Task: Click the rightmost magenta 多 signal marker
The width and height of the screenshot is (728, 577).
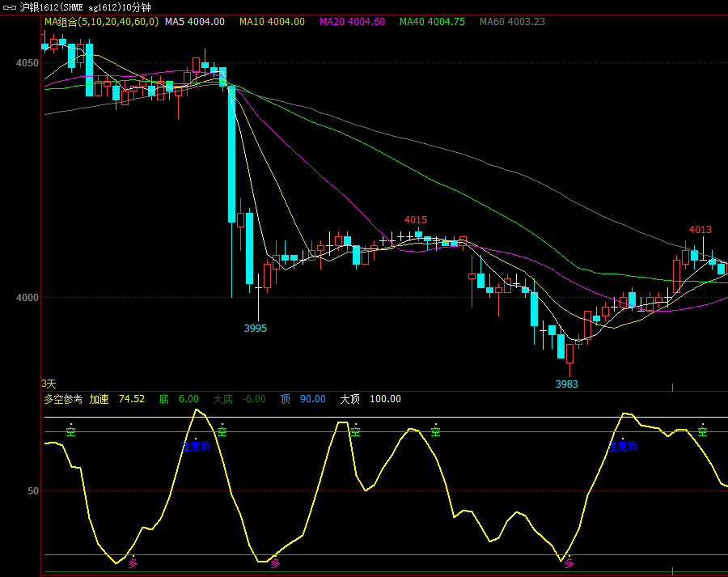Action: (569, 563)
